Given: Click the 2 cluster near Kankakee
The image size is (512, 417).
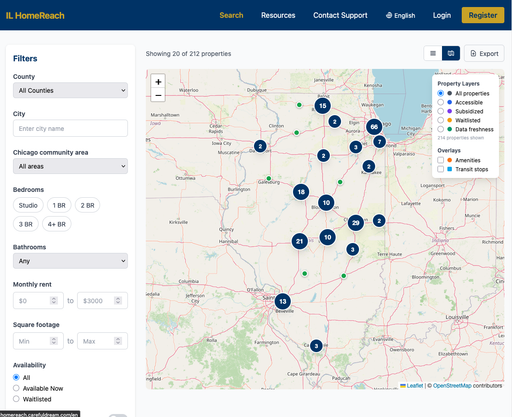Looking at the screenshot, I should pyautogui.click(x=368, y=166).
